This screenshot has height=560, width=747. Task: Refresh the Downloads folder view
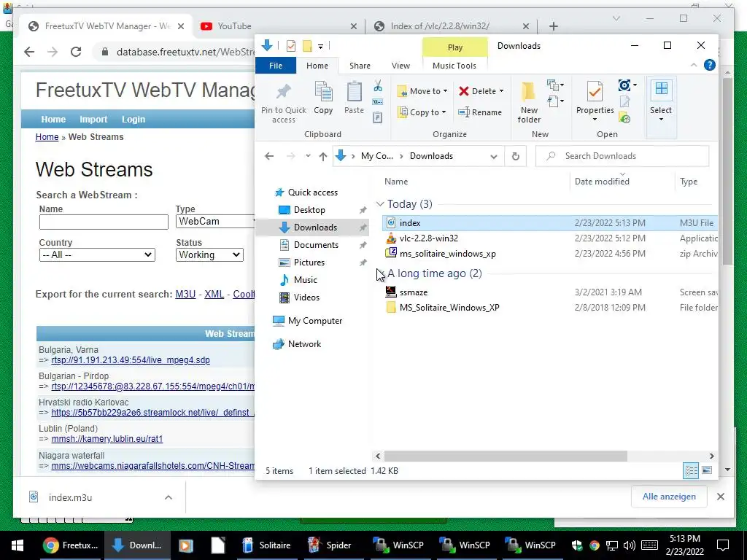[x=516, y=156]
